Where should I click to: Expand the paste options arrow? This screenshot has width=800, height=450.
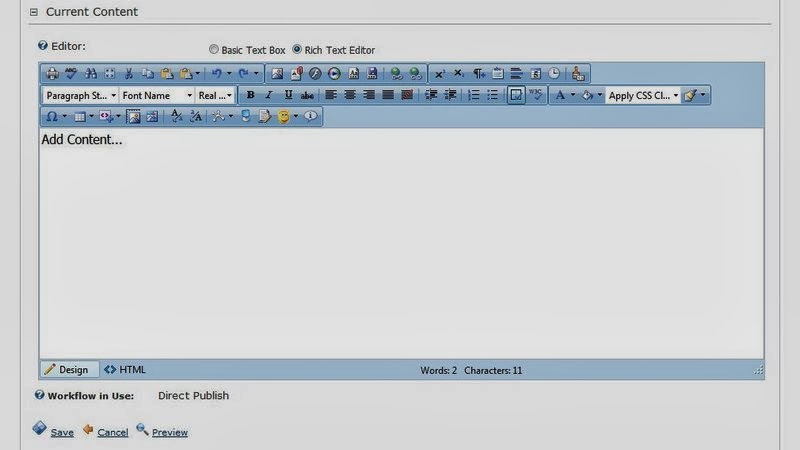pos(198,73)
